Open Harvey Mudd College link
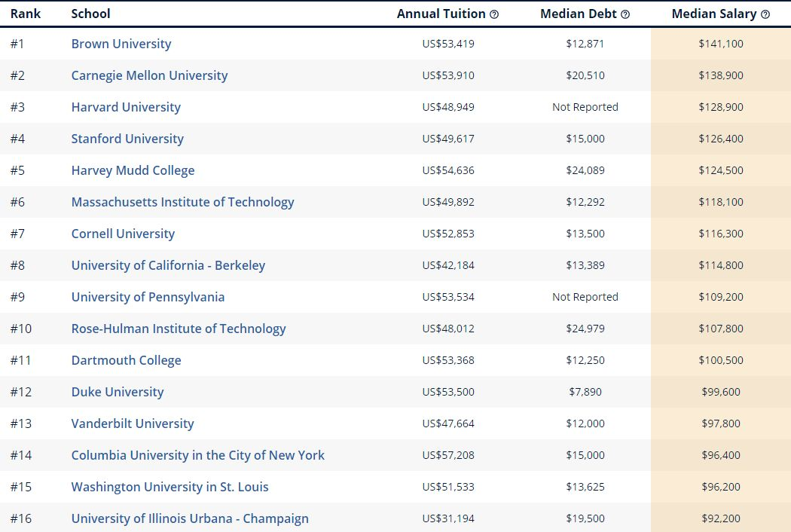 tap(133, 170)
